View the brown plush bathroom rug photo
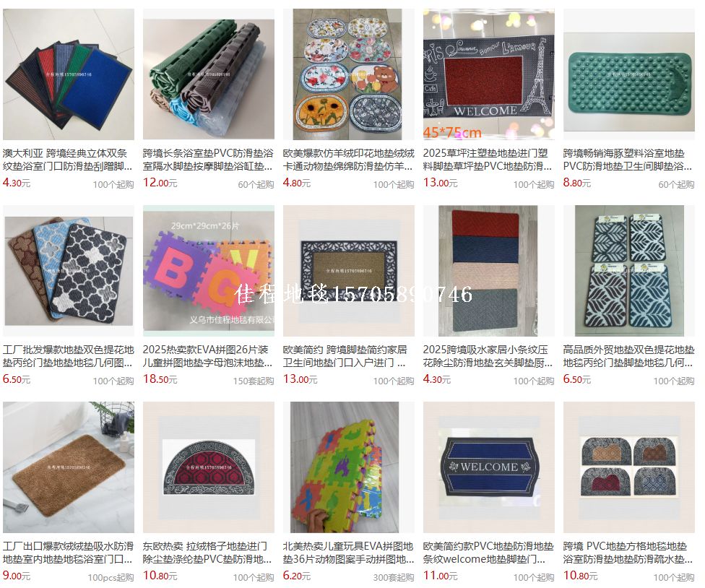Viewport: 705px width, 588px height. point(69,467)
